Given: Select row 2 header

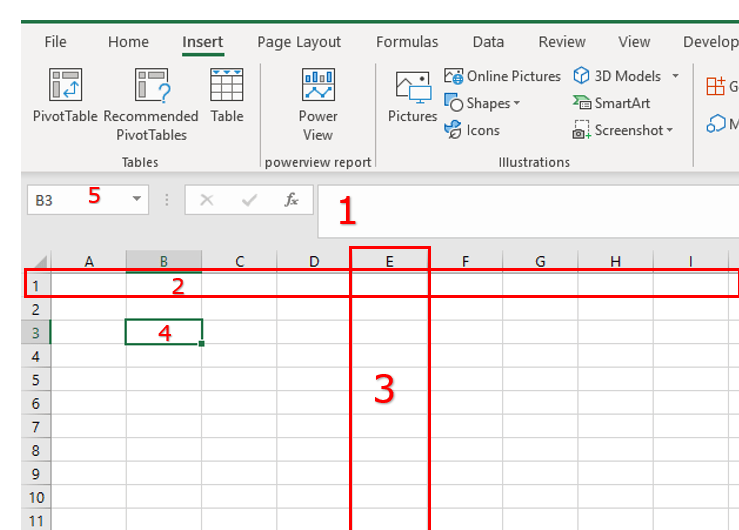Looking at the screenshot, I should click(x=36, y=310).
